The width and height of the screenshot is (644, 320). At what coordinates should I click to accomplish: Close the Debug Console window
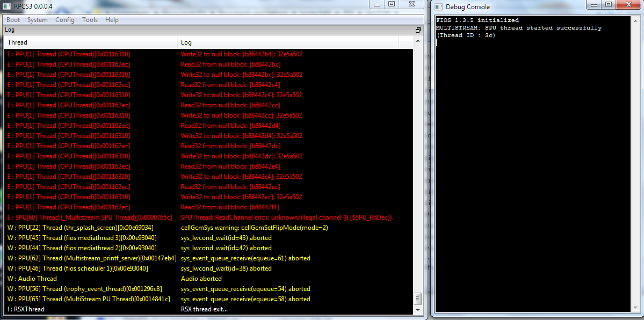[x=628, y=4]
